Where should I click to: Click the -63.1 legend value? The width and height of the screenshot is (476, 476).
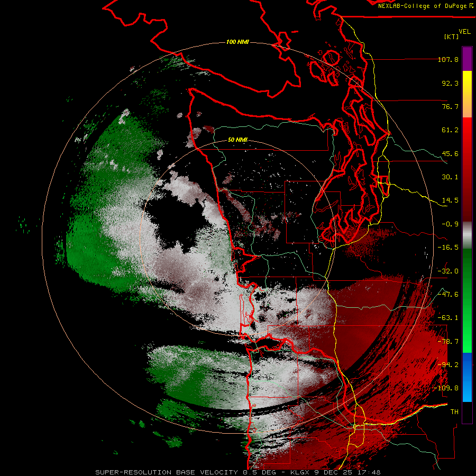tap(448, 318)
